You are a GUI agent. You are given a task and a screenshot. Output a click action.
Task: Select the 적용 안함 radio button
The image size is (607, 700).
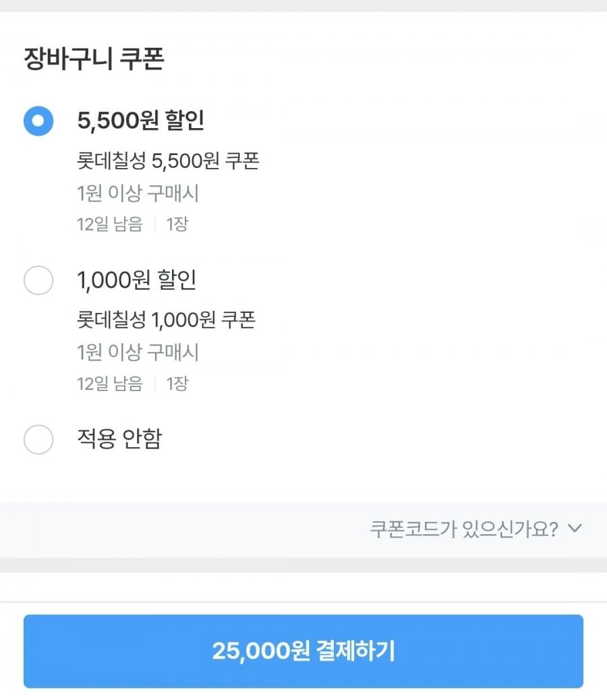tap(38, 440)
